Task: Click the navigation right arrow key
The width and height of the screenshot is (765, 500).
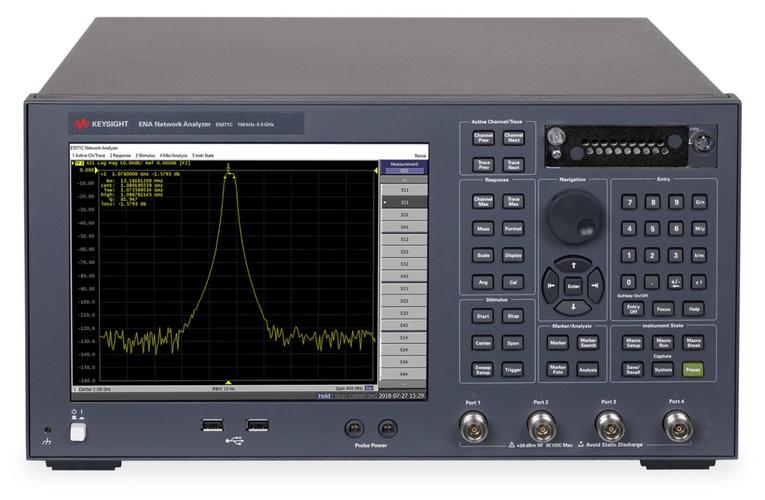Action: coord(595,286)
